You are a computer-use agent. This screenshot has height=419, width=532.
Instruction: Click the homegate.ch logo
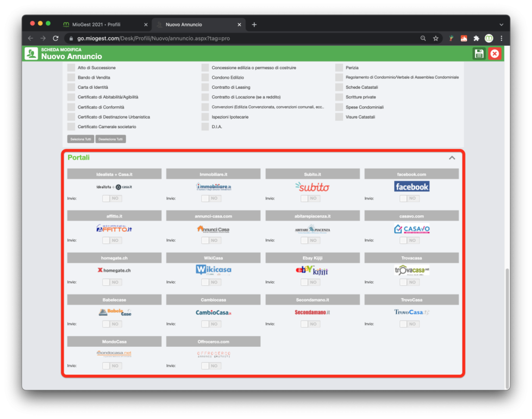[x=114, y=270]
